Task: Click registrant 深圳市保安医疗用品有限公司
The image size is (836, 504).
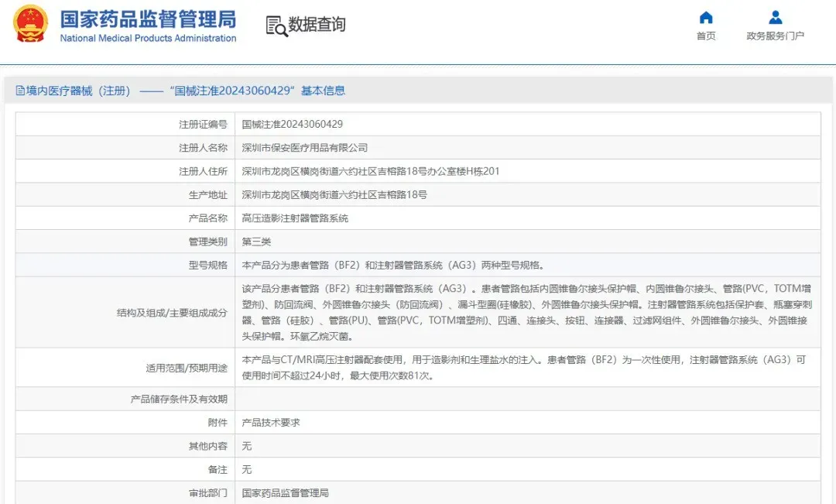Action: click(x=306, y=147)
